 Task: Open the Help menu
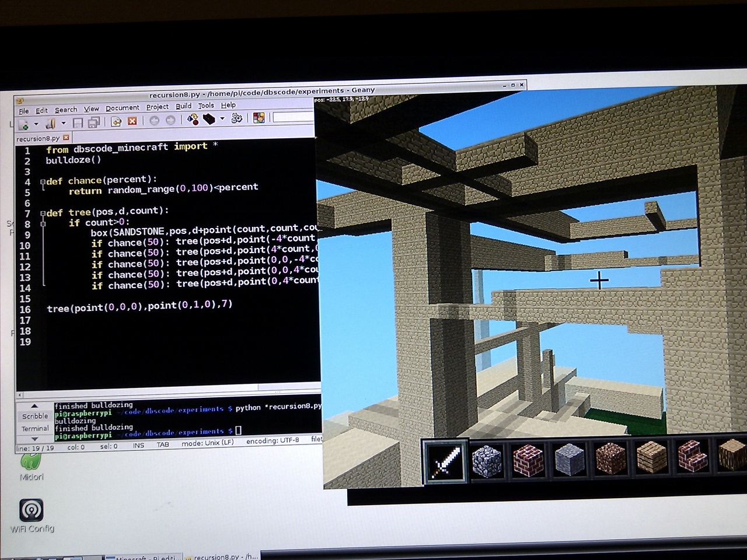228,105
